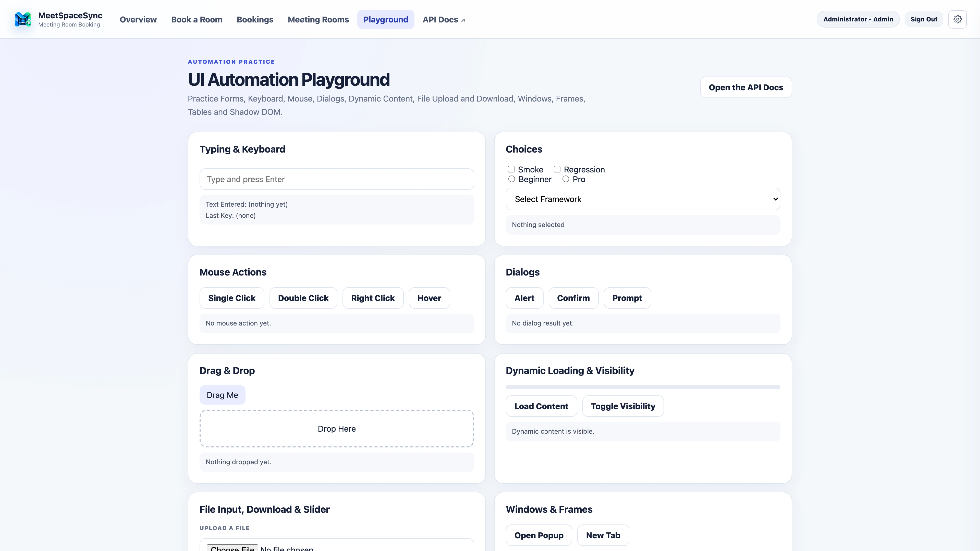Click the Sign Out button
This screenshot has height=551, width=980.
pyautogui.click(x=924, y=19)
